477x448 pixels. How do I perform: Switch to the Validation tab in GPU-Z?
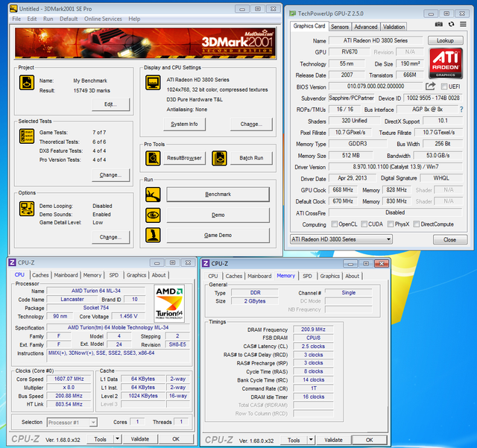pos(394,27)
